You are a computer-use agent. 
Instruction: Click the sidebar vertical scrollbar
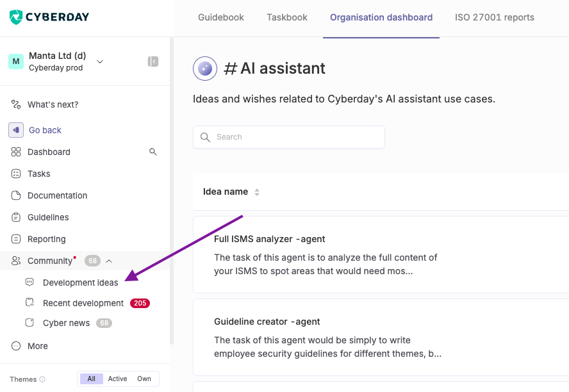coord(172,191)
